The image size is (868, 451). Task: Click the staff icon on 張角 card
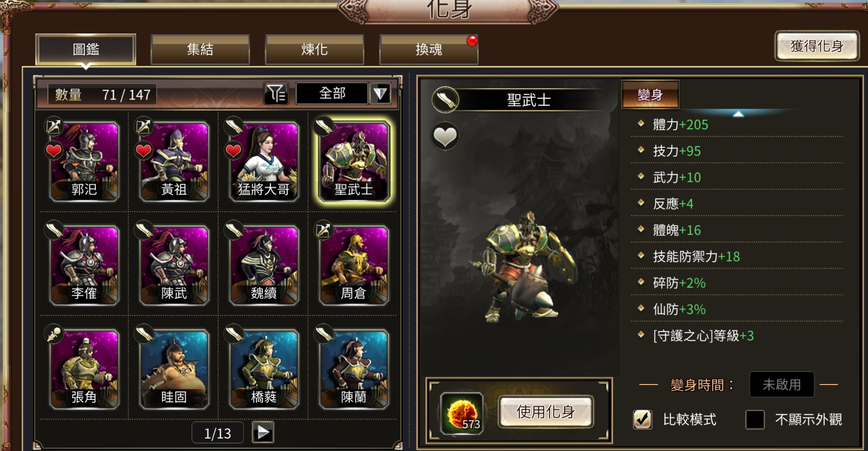coord(54,333)
